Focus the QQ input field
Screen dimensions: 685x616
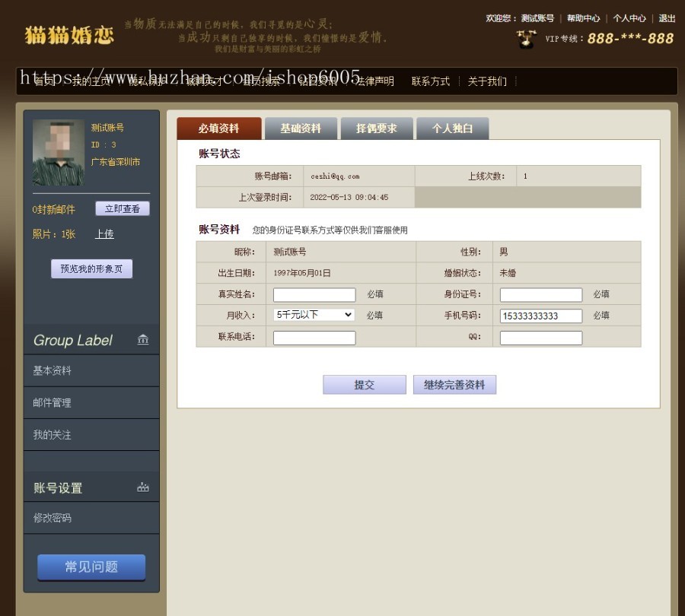(x=541, y=338)
